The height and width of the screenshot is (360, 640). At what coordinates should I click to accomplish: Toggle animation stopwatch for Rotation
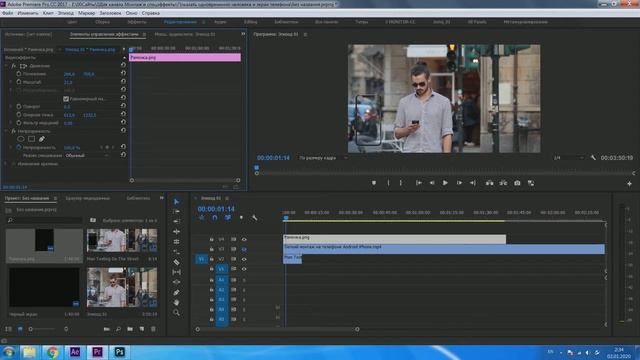coord(19,107)
